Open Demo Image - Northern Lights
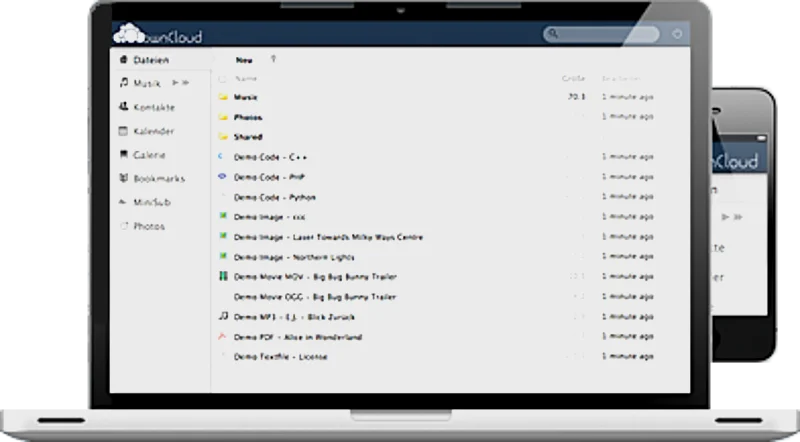Viewport: 800px width, 442px height. tap(294, 257)
